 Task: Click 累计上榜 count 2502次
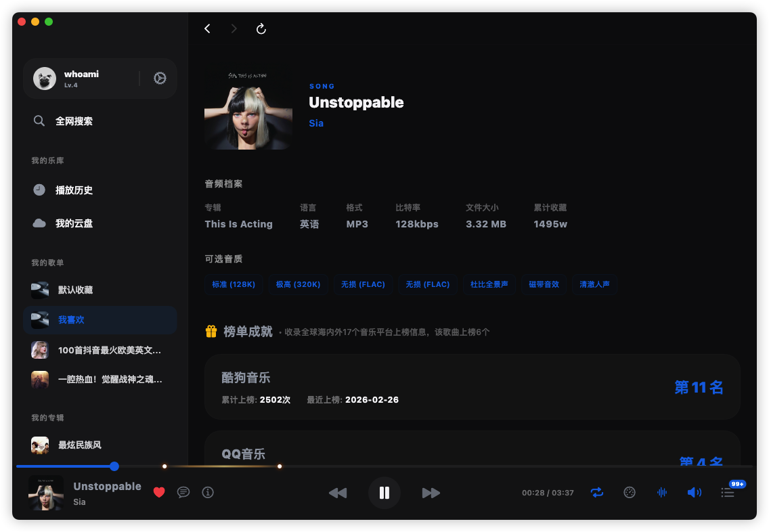point(275,399)
